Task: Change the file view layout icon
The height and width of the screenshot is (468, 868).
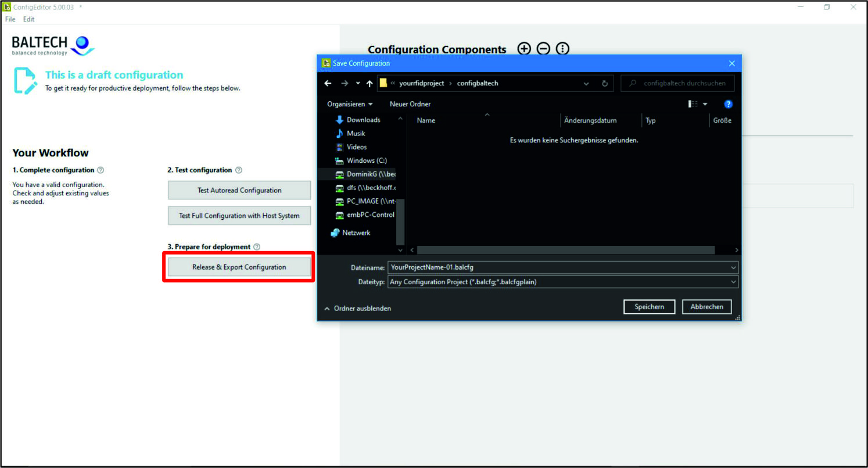Action: click(x=693, y=104)
